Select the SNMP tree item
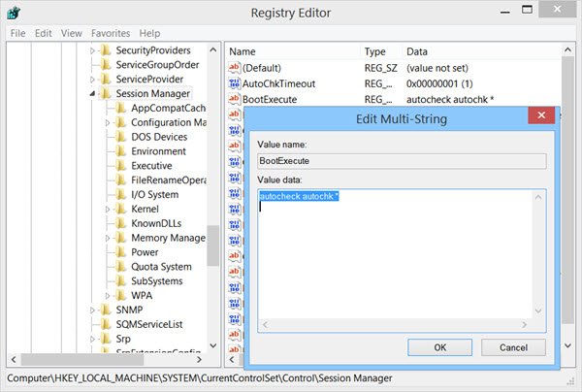Viewport: 582px width, 392px height. [129, 310]
